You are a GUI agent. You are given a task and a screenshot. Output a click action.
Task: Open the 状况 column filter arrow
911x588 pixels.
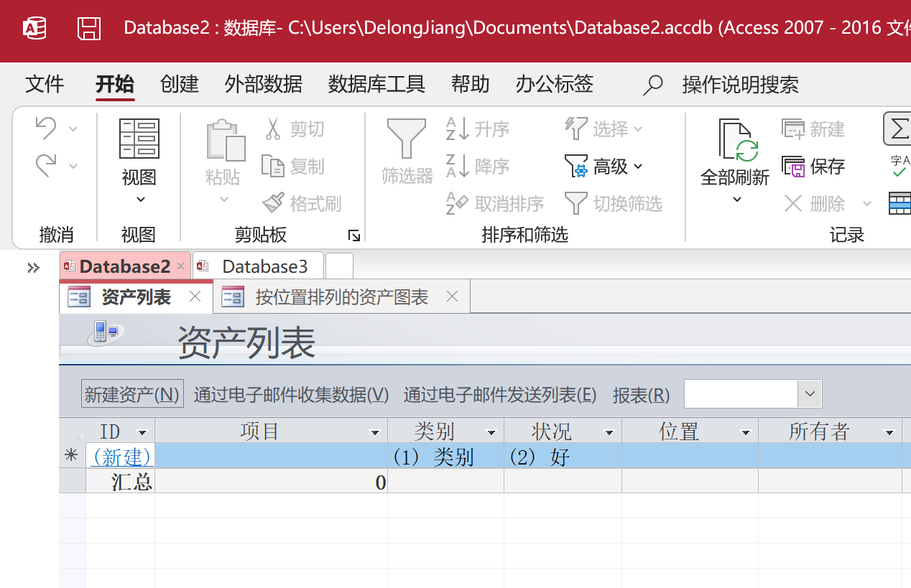coord(609,432)
